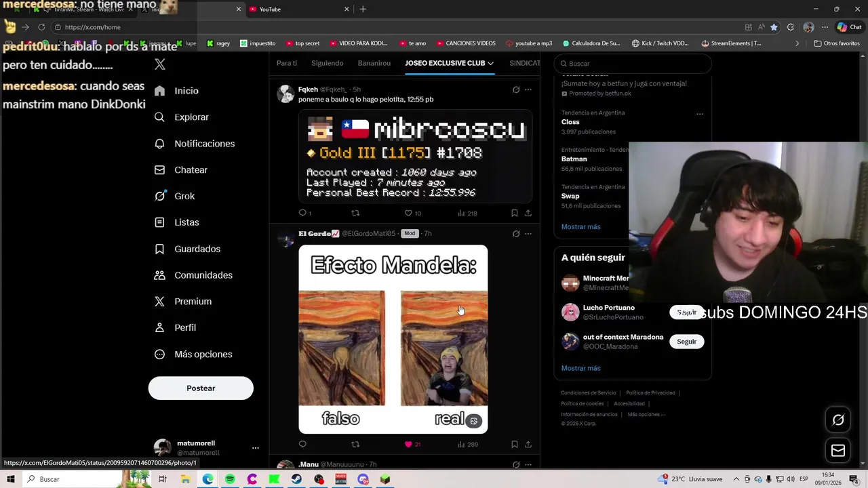
Task: View analytics for Fqkeh's post (218)
Action: (x=467, y=213)
